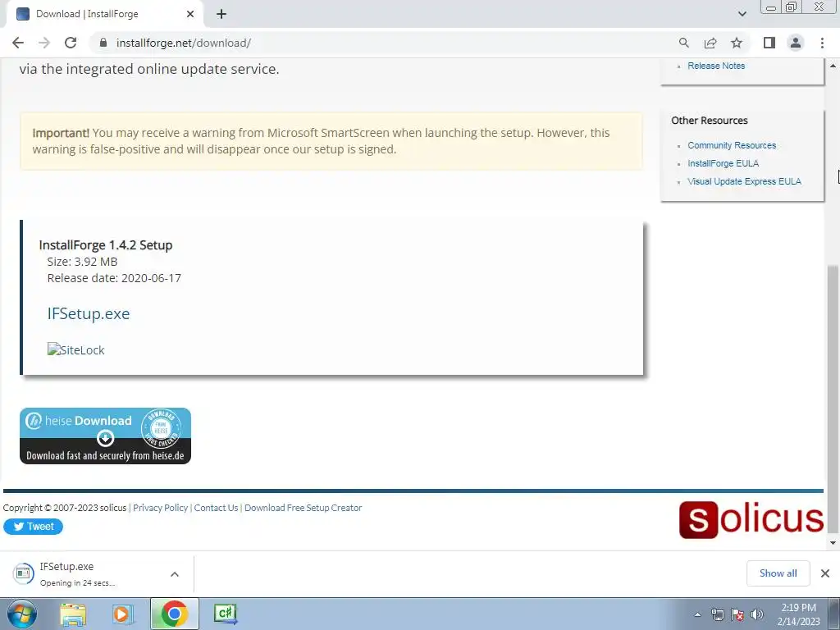Reload the InstallForge download page
The width and height of the screenshot is (840, 630).
point(71,43)
